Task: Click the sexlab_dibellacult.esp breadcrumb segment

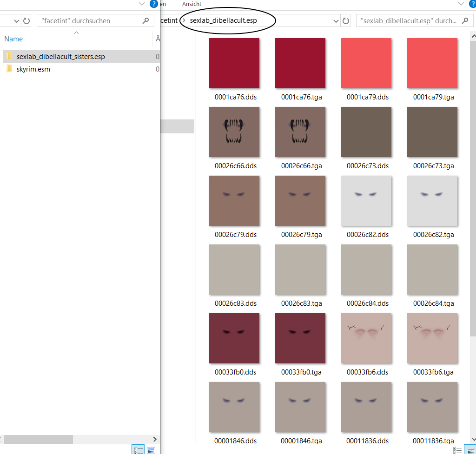Action: point(224,20)
